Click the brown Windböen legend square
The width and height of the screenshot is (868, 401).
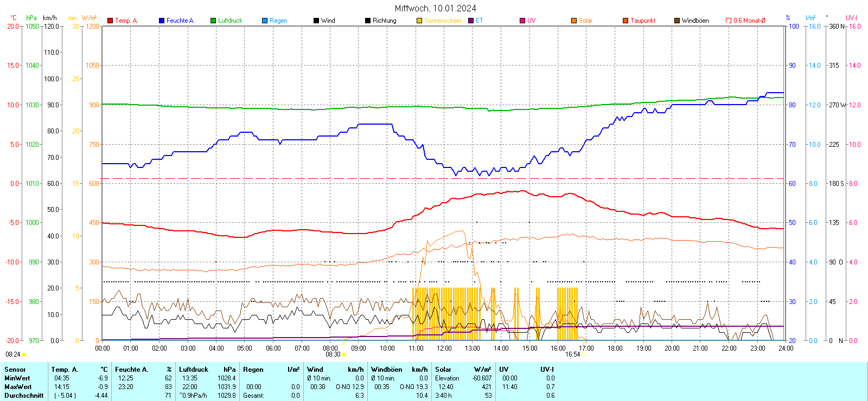677,21
